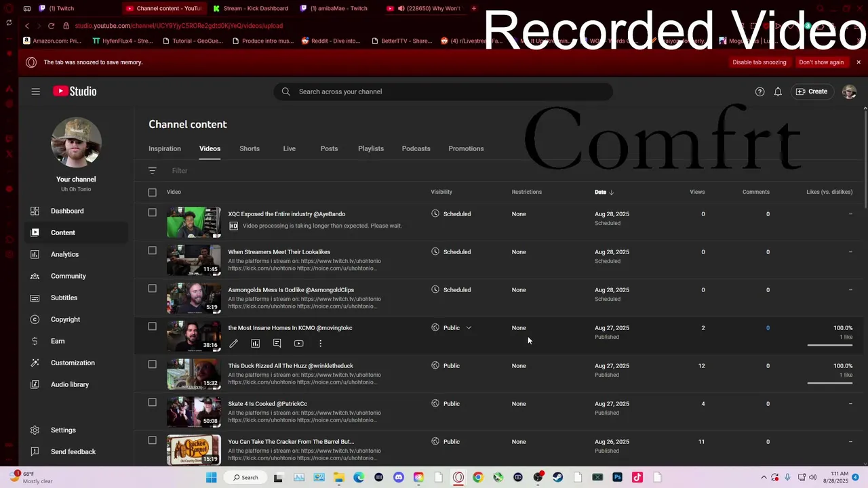The image size is (868, 488).
Task: Select checkbox for the Most Insane Homes video
Action: [152, 327]
